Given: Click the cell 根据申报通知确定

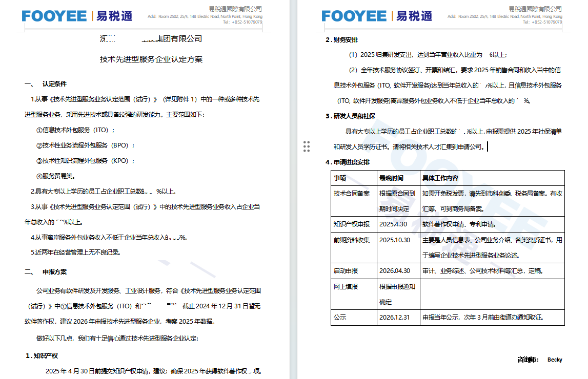Looking at the screenshot, I should click(x=397, y=294).
